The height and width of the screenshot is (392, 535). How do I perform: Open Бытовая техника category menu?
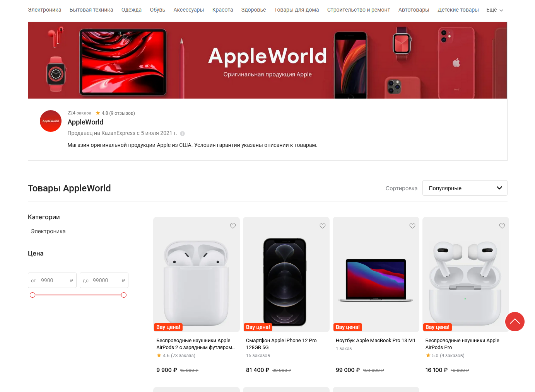click(x=91, y=10)
